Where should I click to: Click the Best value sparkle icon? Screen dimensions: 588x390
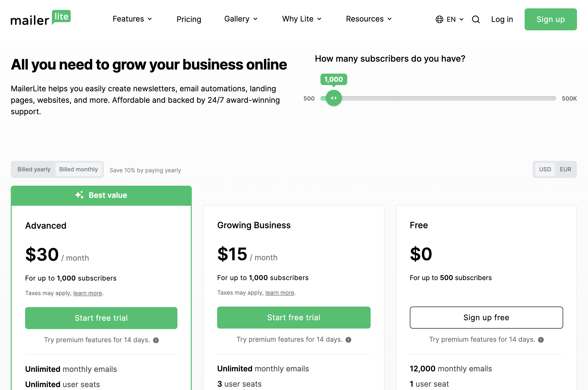pos(80,195)
